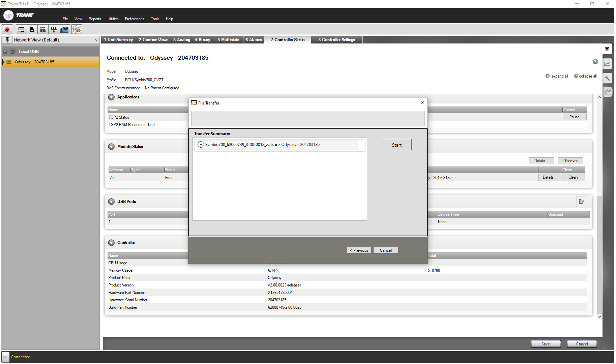Switch to the 5.Multistate tab
616x364 pixels.
[228, 40]
